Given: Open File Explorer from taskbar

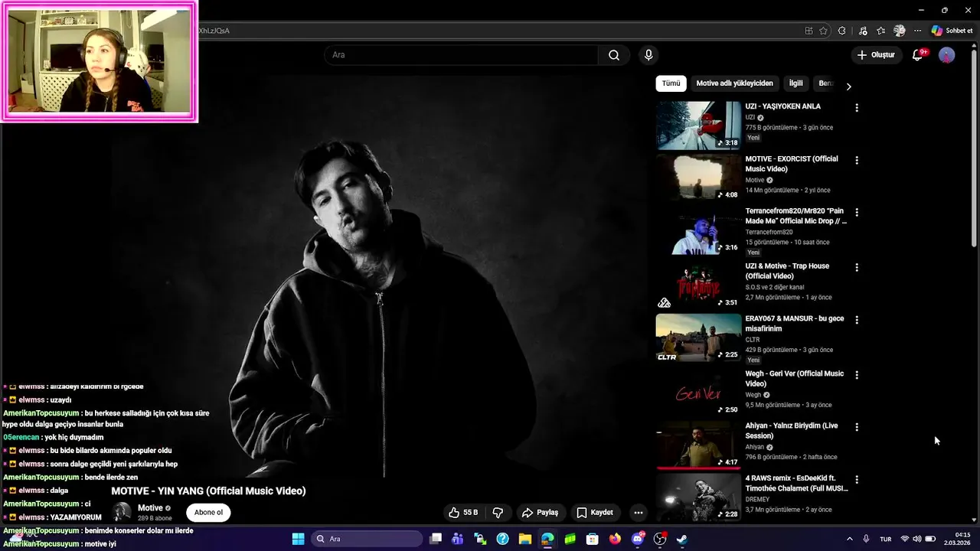Looking at the screenshot, I should (525, 539).
